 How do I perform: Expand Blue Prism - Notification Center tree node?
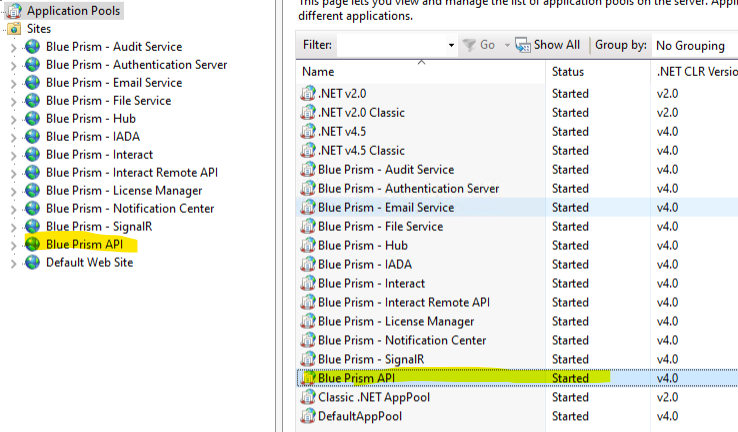(x=14, y=209)
